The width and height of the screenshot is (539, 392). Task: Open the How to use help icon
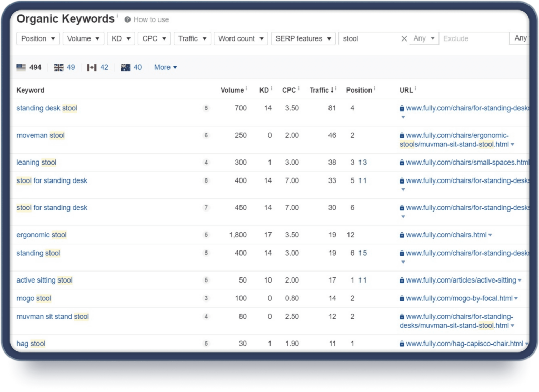127,19
